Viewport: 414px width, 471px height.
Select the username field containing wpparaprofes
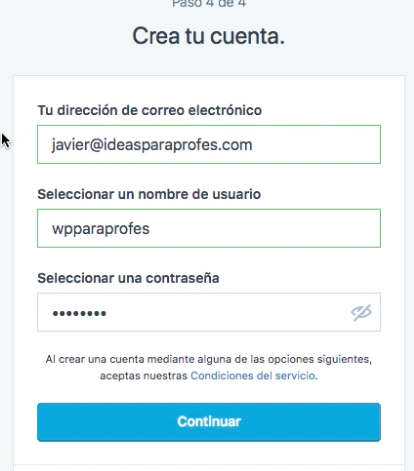click(x=209, y=228)
